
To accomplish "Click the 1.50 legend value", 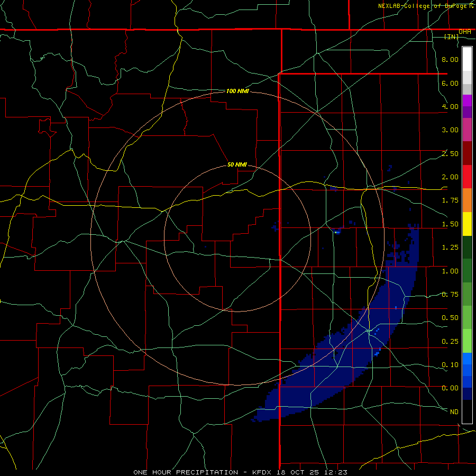I will [x=450, y=224].
